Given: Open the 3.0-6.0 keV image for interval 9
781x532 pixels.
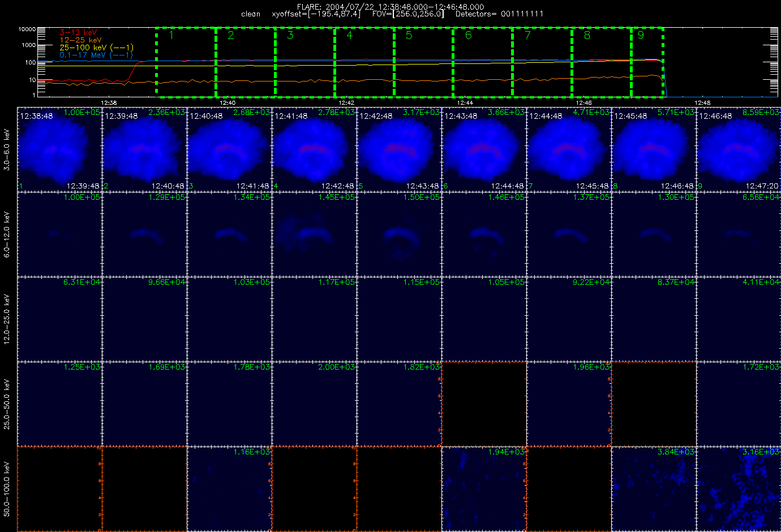Looking at the screenshot, I should click(x=739, y=149).
